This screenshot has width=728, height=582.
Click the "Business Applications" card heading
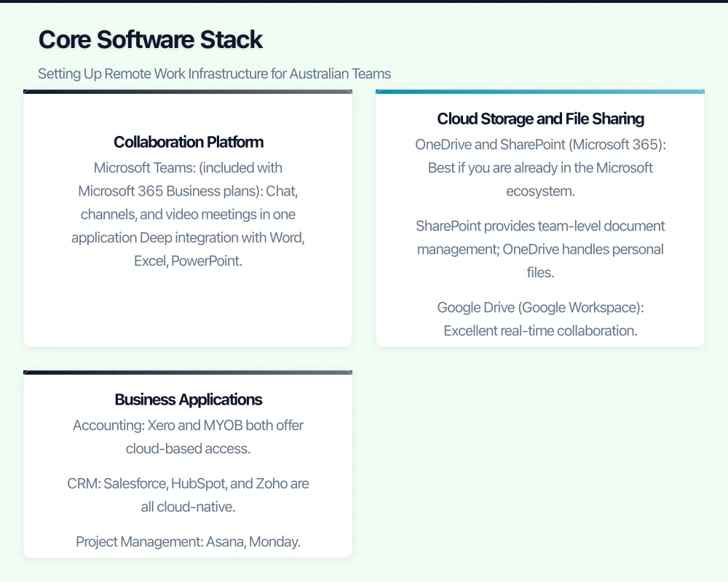(188, 399)
